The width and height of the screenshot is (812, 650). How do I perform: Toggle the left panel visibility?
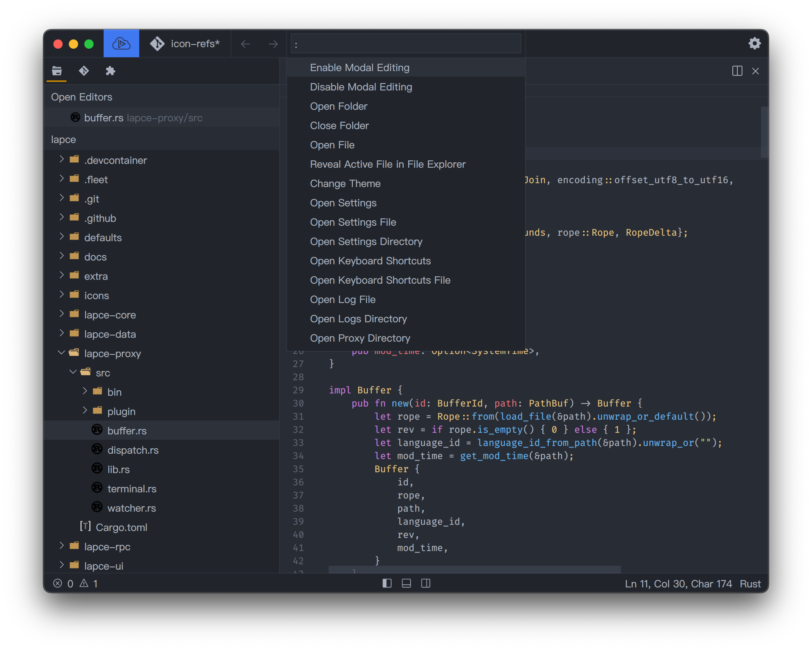pos(387,583)
